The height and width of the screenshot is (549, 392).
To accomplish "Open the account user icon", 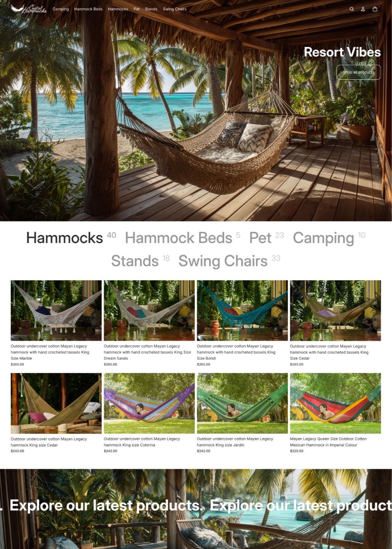I will pos(363,9).
